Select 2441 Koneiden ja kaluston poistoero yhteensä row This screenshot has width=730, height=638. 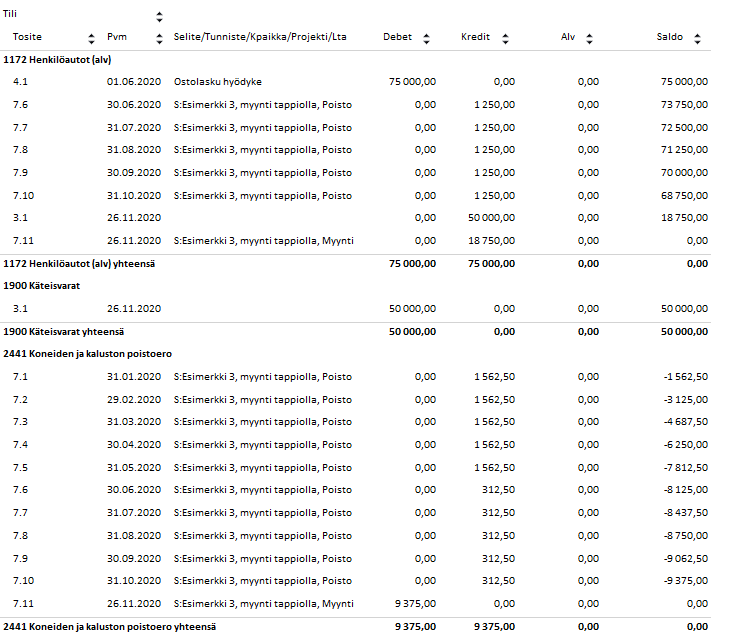(x=356, y=627)
